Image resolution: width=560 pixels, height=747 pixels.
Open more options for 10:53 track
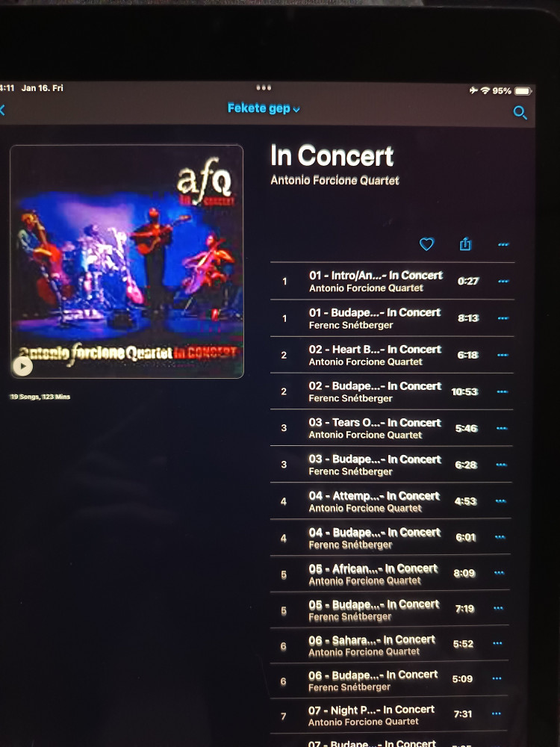pos(503,391)
